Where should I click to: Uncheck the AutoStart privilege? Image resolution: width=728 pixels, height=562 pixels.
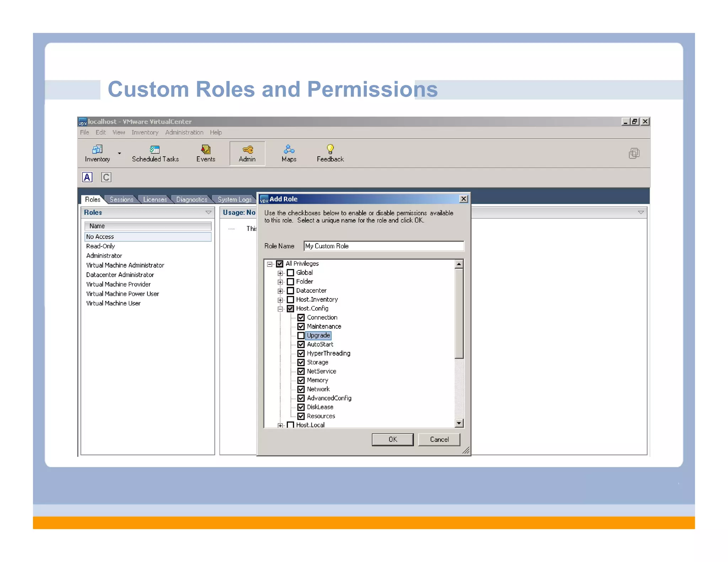pyautogui.click(x=301, y=344)
